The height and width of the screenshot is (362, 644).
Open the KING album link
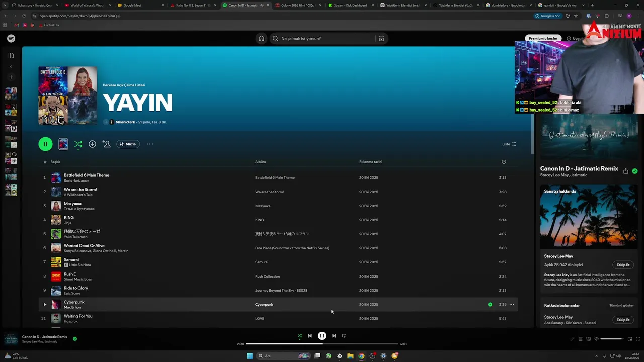pos(259,220)
